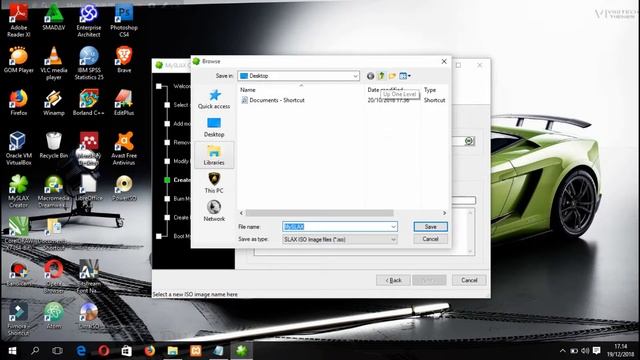Click the horizontal scrollbar right arrow

(x=444, y=213)
